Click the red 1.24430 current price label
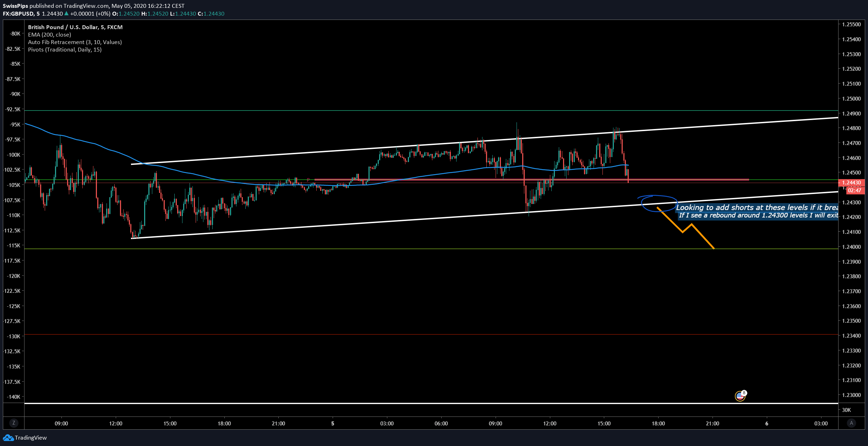The image size is (868, 446). click(x=851, y=183)
